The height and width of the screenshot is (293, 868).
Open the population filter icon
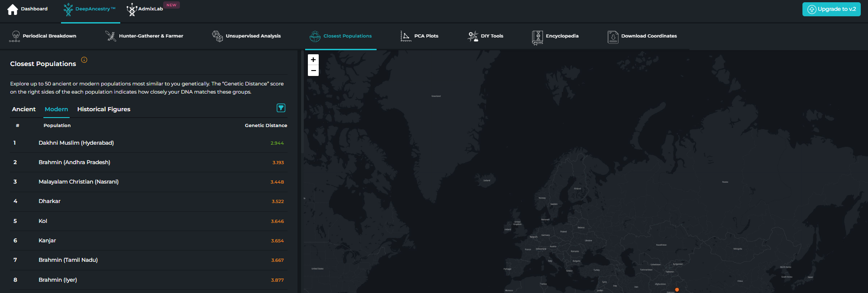pyautogui.click(x=281, y=108)
